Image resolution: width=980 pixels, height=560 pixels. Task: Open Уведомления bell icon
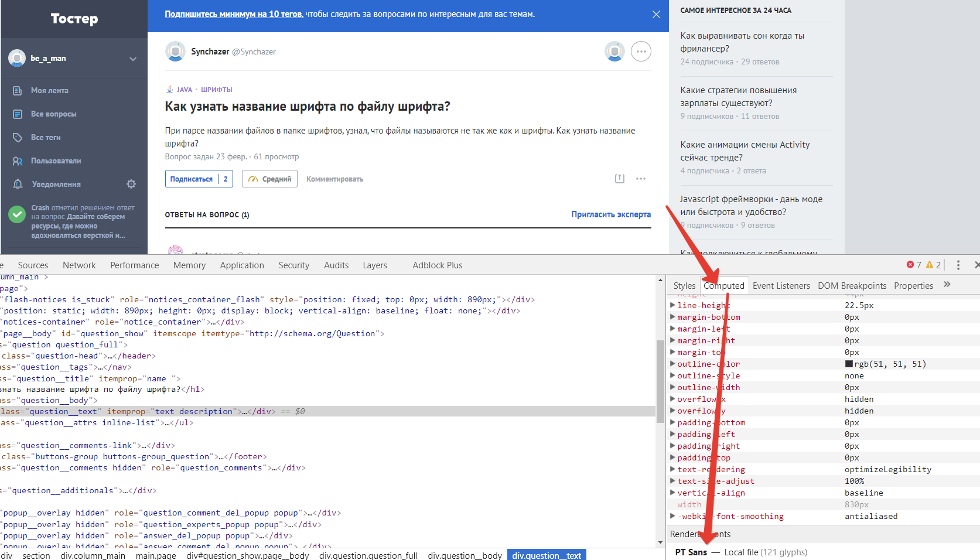(18, 184)
